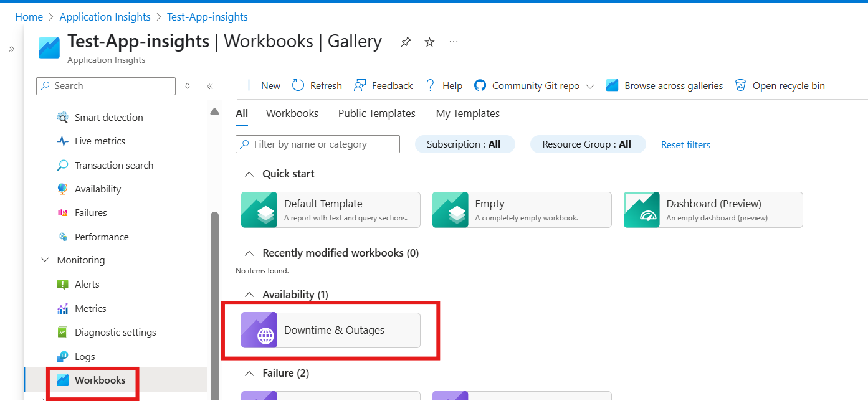Click the sidebar vertical scrollbar thumb
Viewport: 868px width, 401px height.
click(x=215, y=305)
